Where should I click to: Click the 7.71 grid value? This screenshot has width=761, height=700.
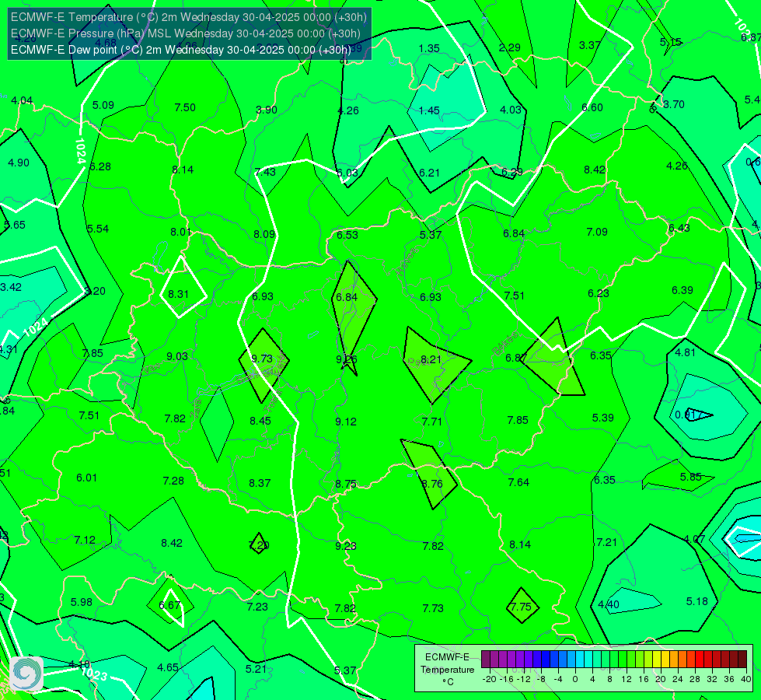(x=432, y=422)
